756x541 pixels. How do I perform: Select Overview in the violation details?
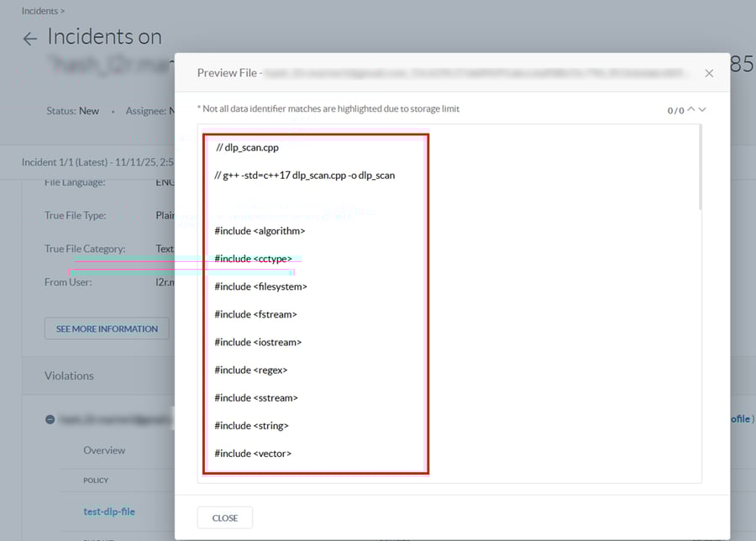tap(103, 450)
